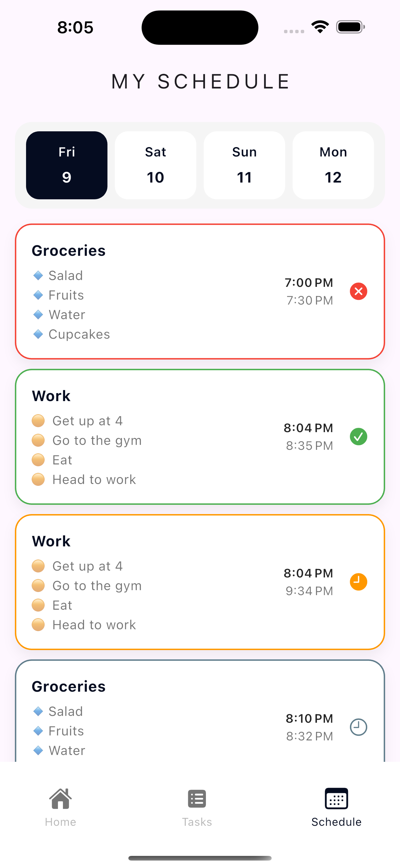Viewport: 400px width, 868px height.
Task: Tap the Salad item in the cancelled Groceries card
Action: [66, 276]
